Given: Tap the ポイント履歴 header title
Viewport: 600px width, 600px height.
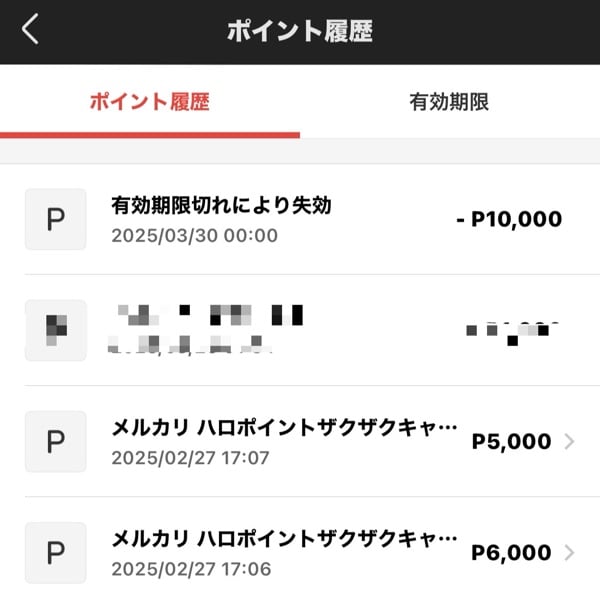Looking at the screenshot, I should pyautogui.click(x=300, y=31).
